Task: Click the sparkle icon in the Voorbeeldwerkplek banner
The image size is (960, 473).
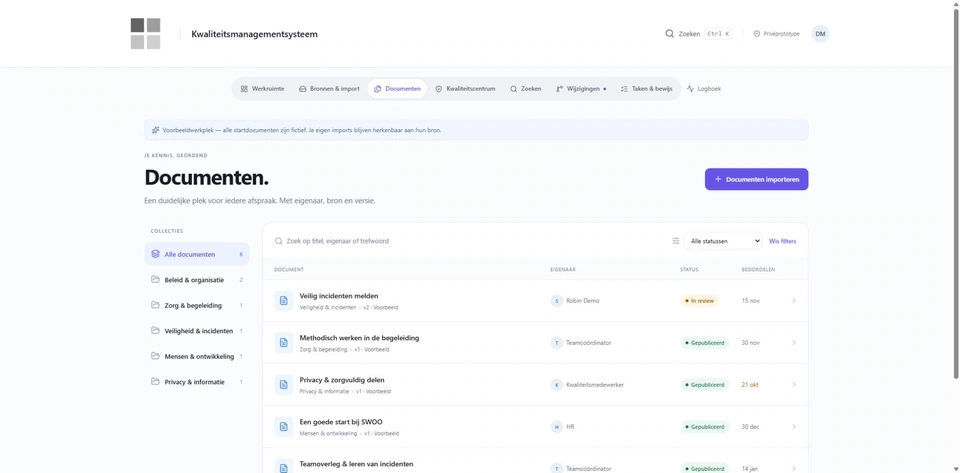Action: [156, 130]
